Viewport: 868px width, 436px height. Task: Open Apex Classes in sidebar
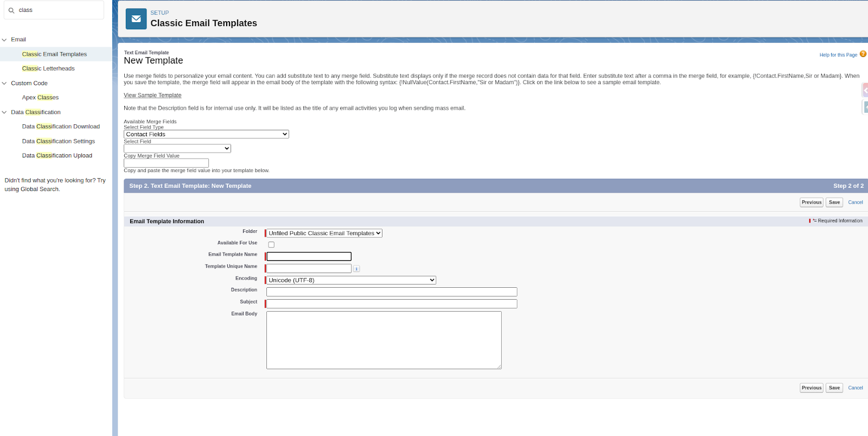[40, 98]
